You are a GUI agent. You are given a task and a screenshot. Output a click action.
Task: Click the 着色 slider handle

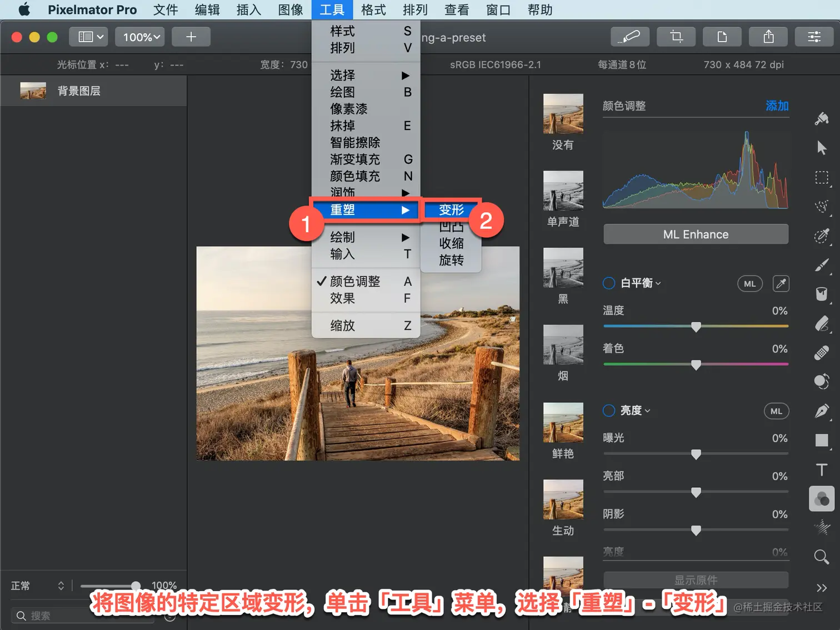pos(696,364)
